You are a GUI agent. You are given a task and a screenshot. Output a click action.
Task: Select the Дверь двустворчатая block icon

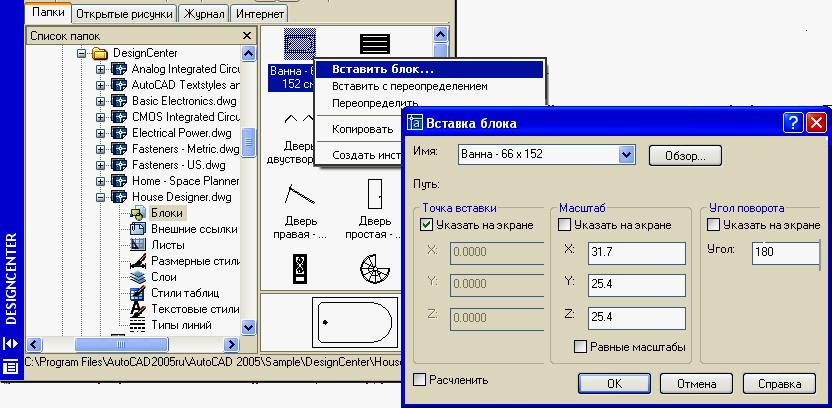pos(300,119)
